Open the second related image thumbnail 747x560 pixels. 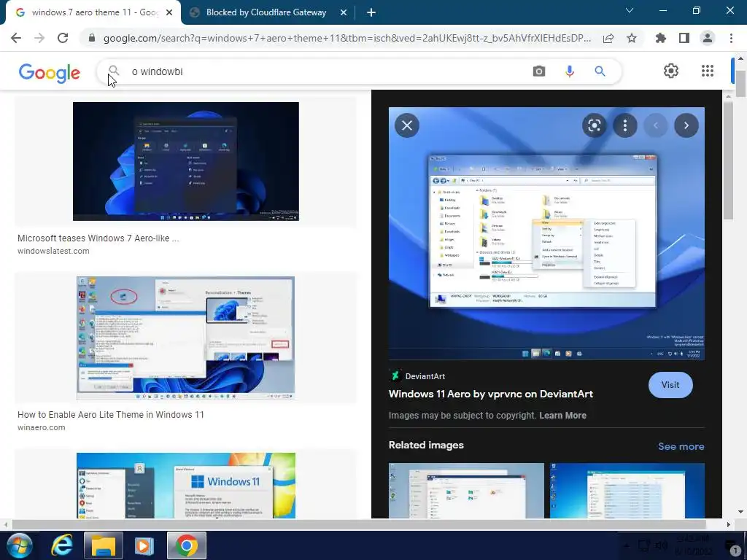627,491
